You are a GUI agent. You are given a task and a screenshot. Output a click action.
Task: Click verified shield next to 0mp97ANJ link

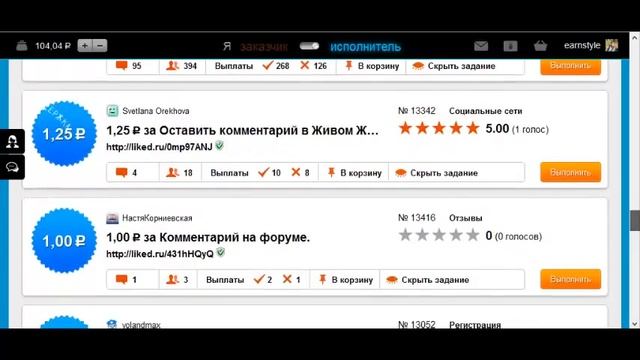(x=220, y=146)
